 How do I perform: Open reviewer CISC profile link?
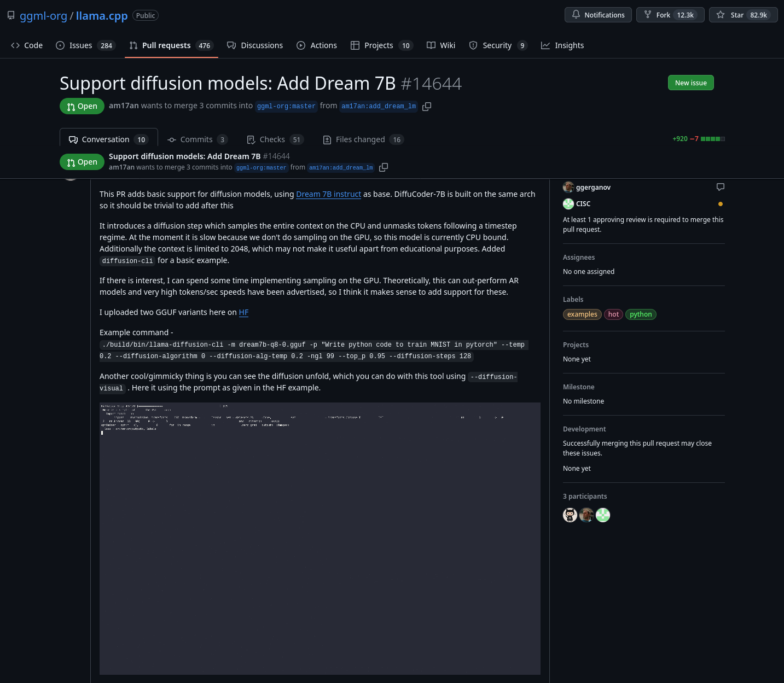click(583, 203)
